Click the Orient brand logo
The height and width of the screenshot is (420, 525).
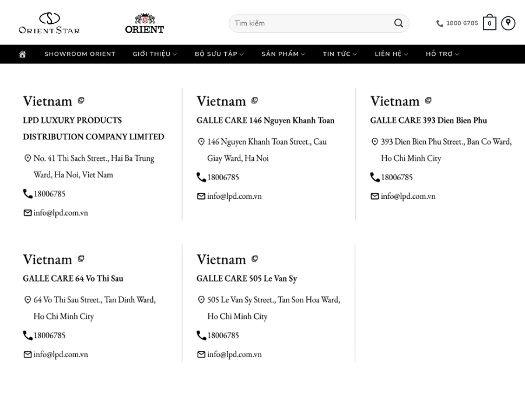144,23
